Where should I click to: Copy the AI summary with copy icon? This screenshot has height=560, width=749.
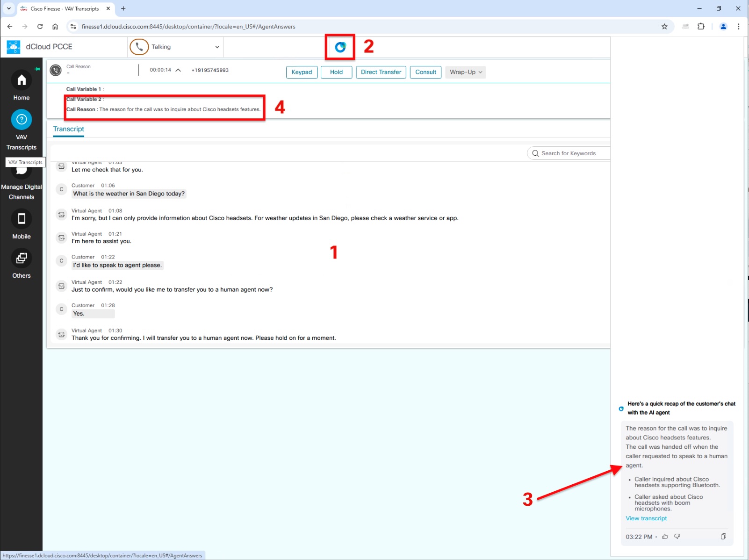723,537
